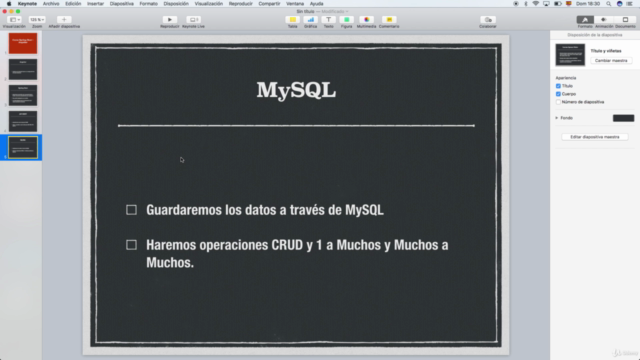This screenshot has height=360, width=640.
Task: Click the battery status icon
Action: (x=558, y=4)
